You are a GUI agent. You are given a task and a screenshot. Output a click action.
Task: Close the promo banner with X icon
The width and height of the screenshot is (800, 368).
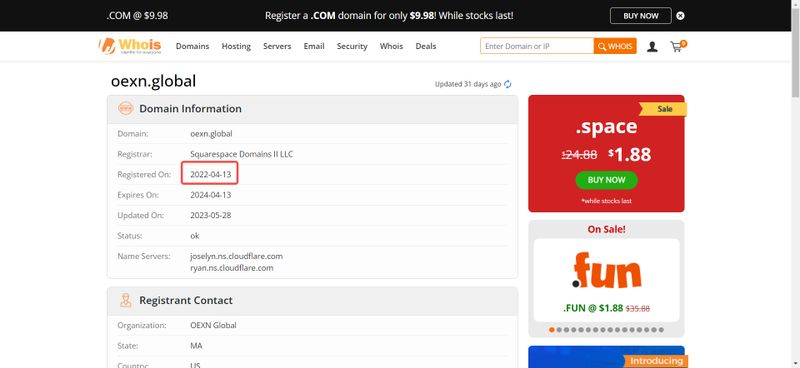pyautogui.click(x=680, y=16)
